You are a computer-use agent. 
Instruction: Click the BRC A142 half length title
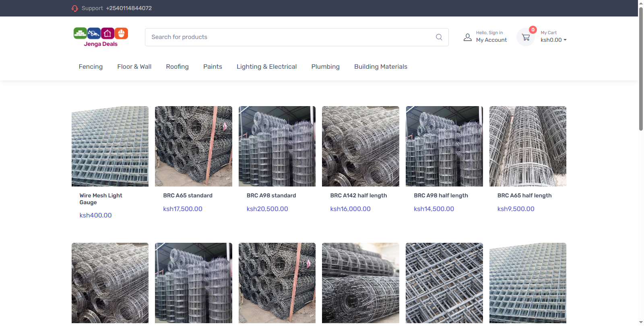coord(358,196)
